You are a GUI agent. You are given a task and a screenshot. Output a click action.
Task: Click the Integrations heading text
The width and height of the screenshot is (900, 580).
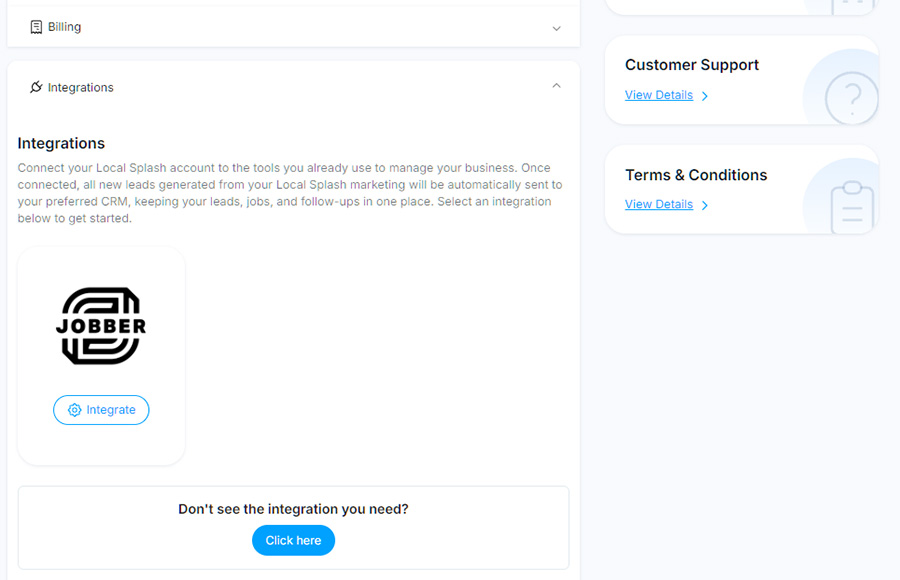(61, 143)
